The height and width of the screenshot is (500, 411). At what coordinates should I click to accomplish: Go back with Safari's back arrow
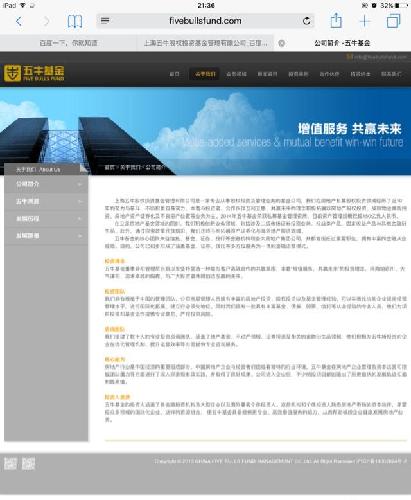coord(19,21)
